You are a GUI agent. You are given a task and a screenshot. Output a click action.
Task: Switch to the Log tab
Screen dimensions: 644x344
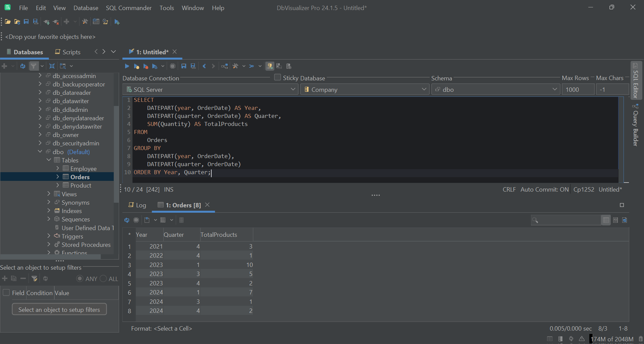click(141, 205)
